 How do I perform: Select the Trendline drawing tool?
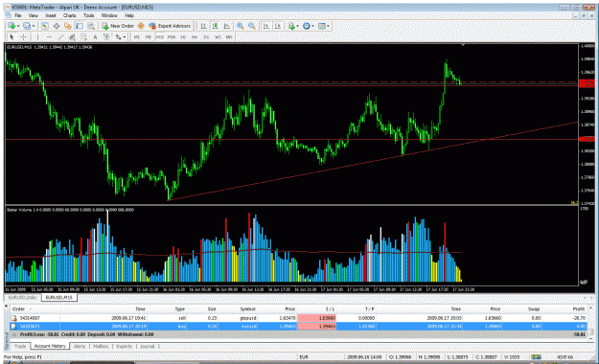[x=60, y=37]
